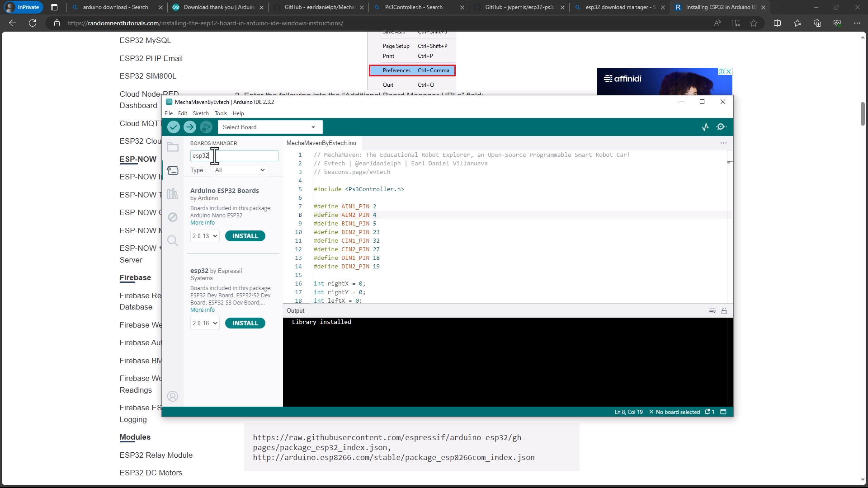Open the Tools menu
This screenshot has height=488, width=868.
click(x=221, y=113)
